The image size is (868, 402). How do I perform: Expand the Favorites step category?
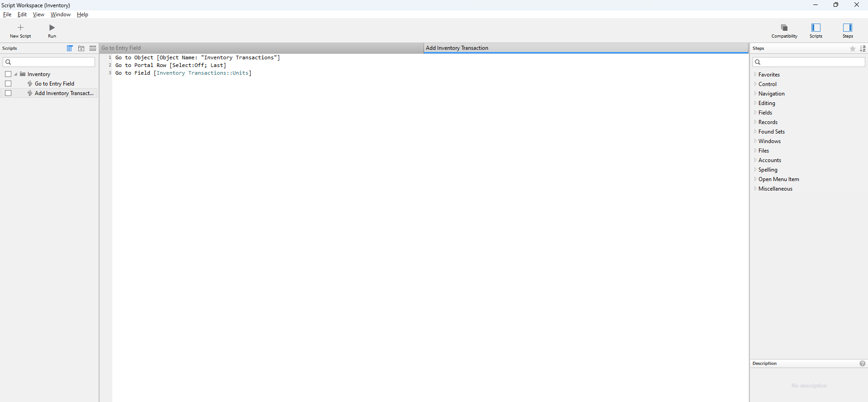(755, 74)
